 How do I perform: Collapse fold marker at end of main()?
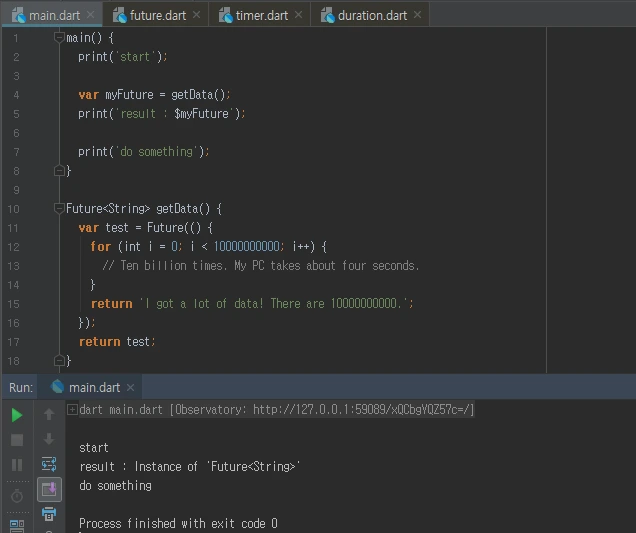pyautogui.click(x=59, y=171)
